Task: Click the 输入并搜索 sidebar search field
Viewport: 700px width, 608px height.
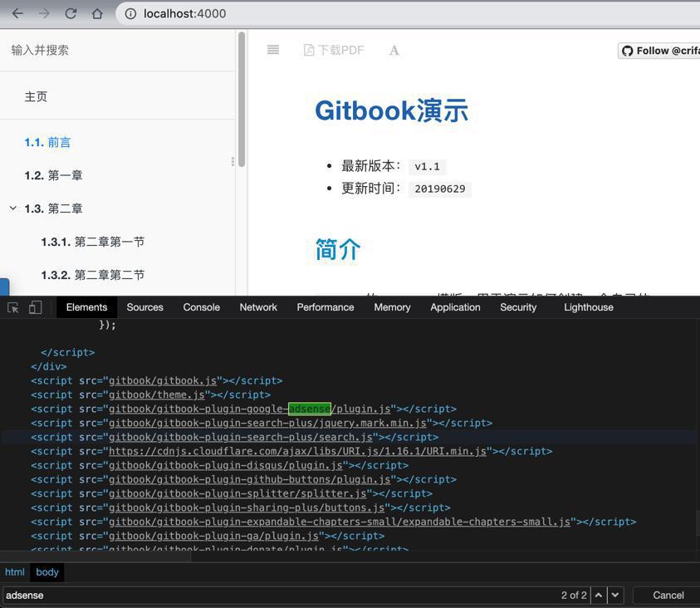Action: (117, 50)
